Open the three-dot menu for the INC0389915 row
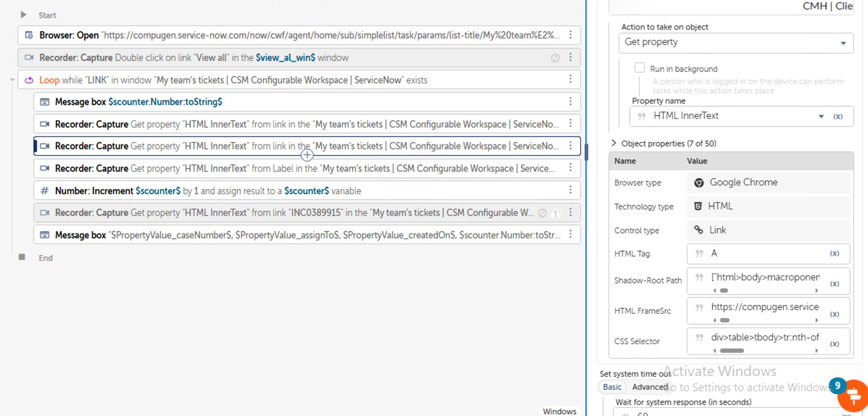This screenshot has width=868, height=416. pyautogui.click(x=571, y=212)
